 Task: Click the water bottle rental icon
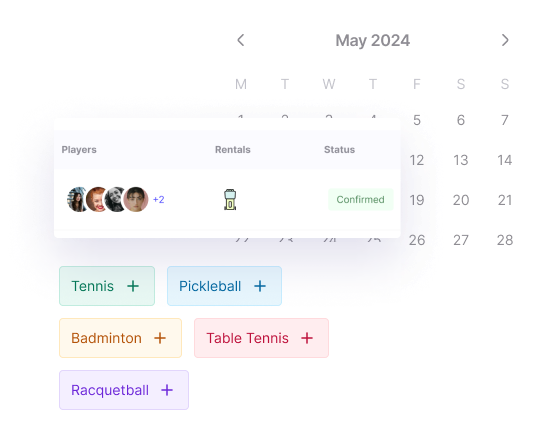[x=230, y=200]
